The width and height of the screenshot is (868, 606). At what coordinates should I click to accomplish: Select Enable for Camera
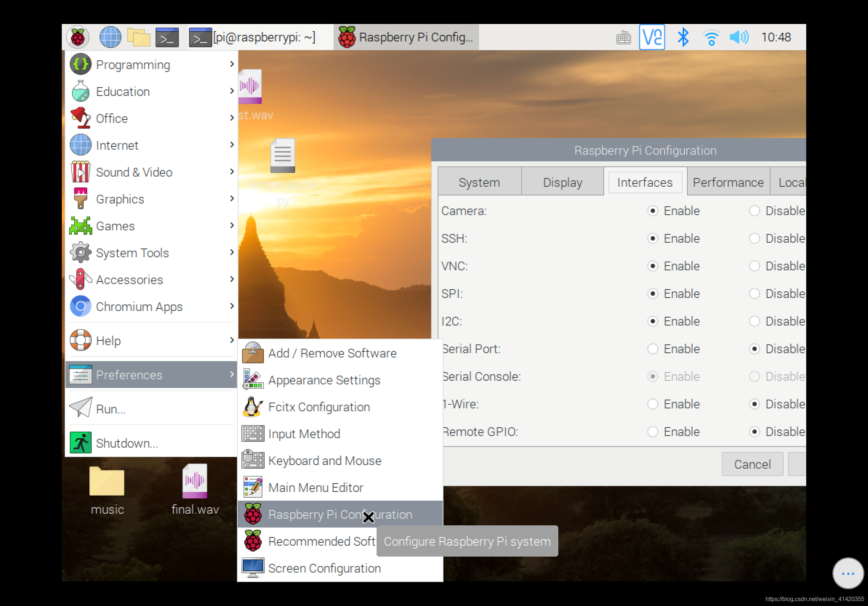coord(652,210)
